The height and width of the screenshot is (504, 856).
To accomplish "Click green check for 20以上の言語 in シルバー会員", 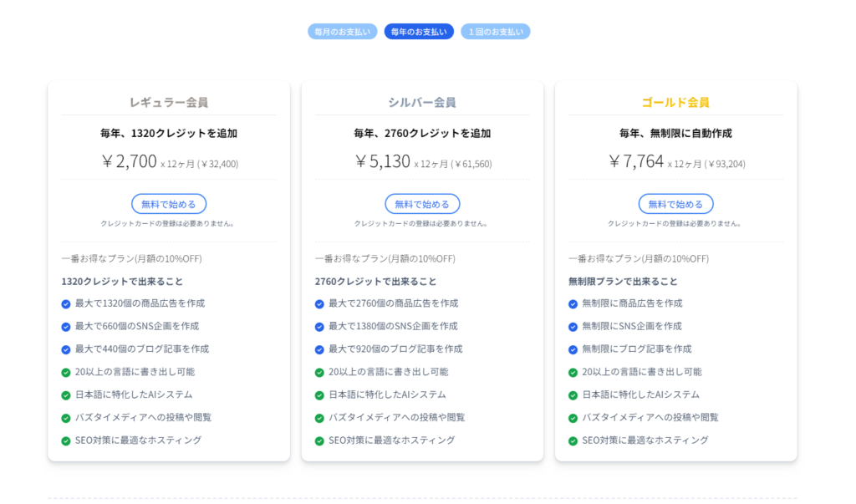I will click(x=319, y=373).
